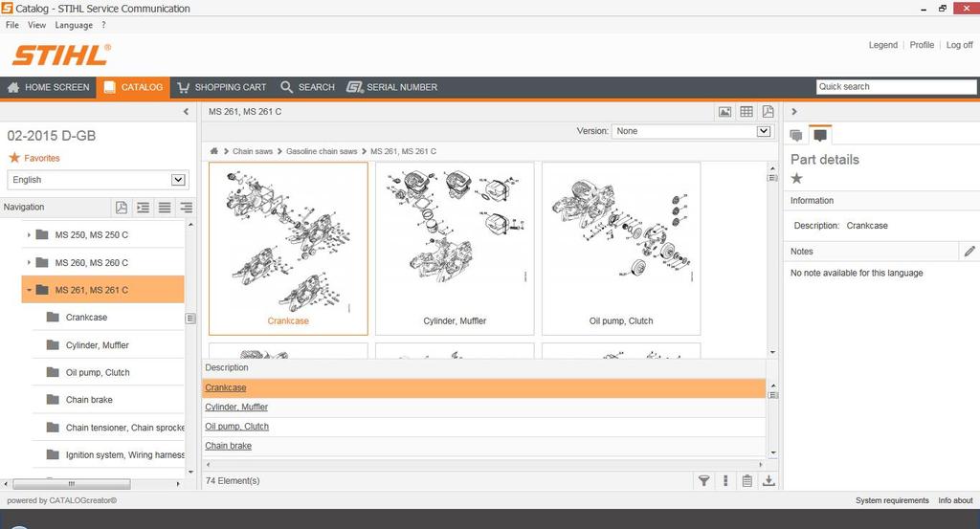This screenshot has width=980, height=529.
Task: Expand right panel chevron arrow
Action: pyautogui.click(x=794, y=112)
